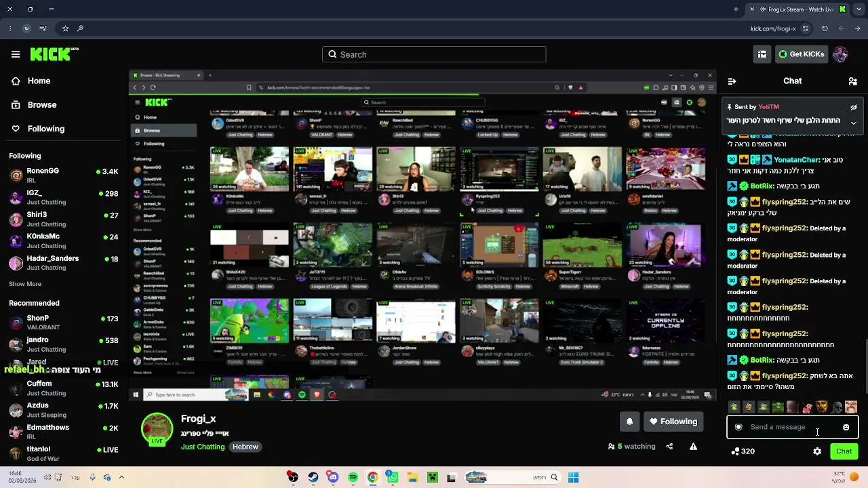Image resolution: width=868 pixels, height=488 pixels.
Task: Click the Kick logo
Action: [54, 54]
